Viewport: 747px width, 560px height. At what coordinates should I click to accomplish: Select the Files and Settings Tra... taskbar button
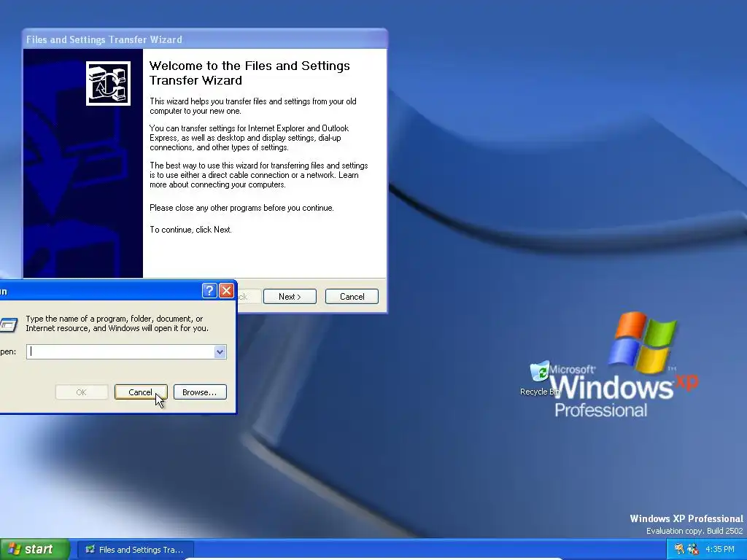pos(135,550)
